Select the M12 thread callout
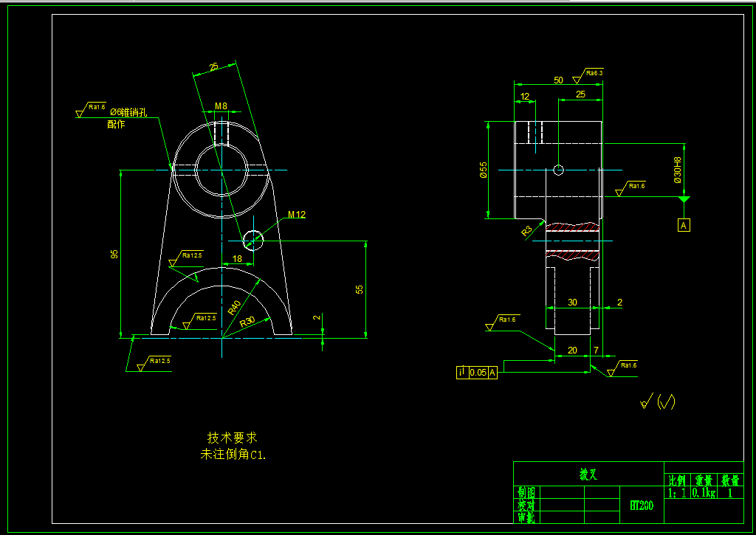Viewport: 756px width, 535px height. click(x=297, y=215)
